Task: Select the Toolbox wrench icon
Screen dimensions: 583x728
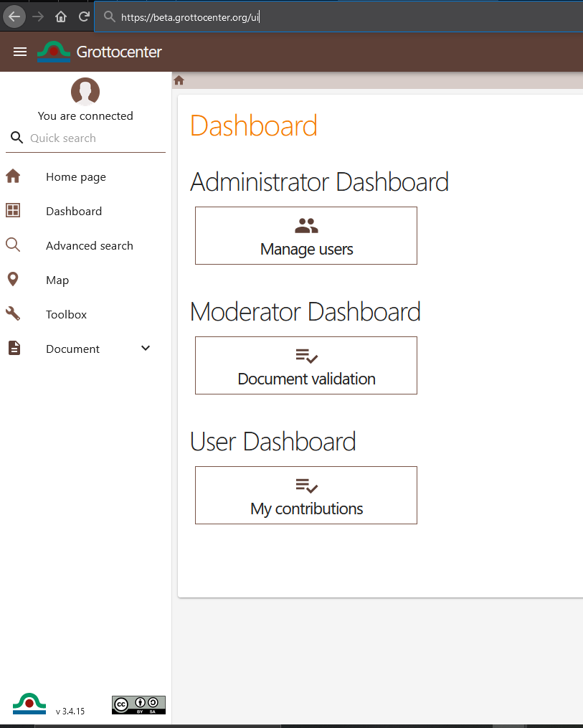Action: 12,313
